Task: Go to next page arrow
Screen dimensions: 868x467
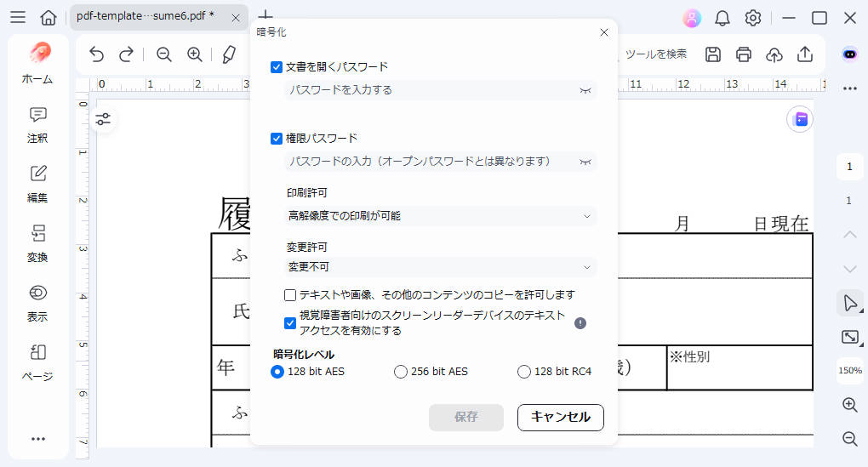Action: point(850,270)
